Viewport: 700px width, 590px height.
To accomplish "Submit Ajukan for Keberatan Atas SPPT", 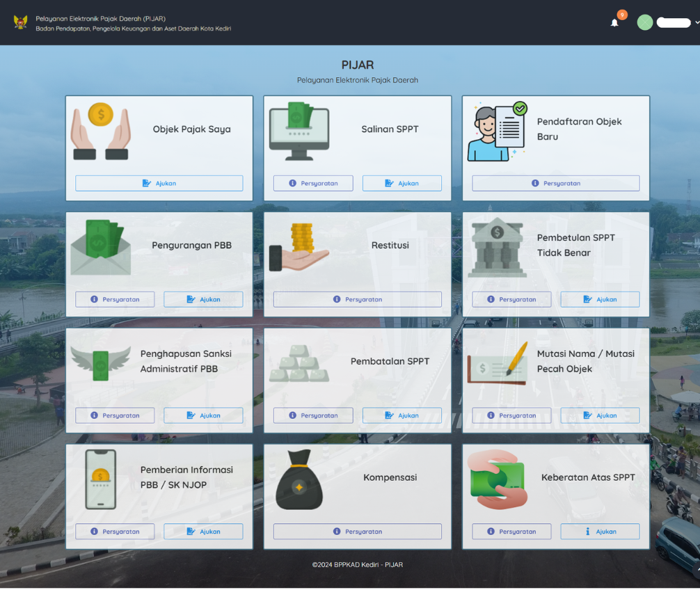I will pyautogui.click(x=600, y=532).
